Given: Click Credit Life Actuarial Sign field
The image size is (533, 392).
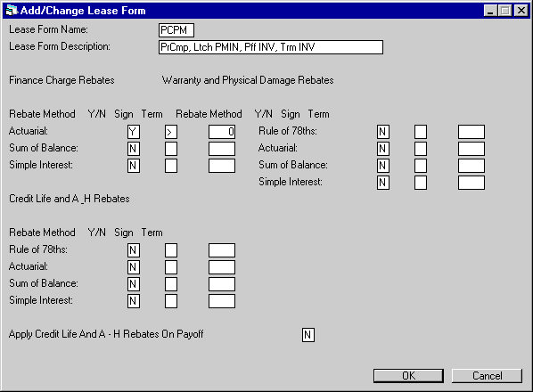Looking at the screenshot, I should click(171, 267).
